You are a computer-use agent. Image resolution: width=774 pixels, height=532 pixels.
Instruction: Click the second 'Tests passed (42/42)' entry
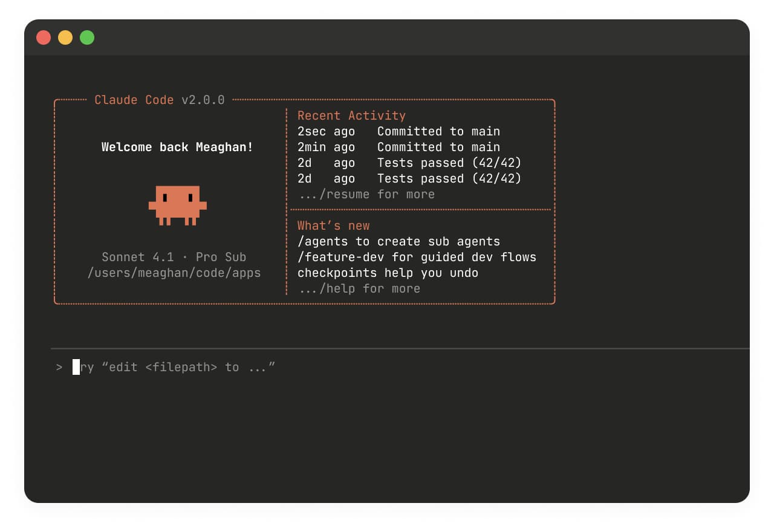409,178
